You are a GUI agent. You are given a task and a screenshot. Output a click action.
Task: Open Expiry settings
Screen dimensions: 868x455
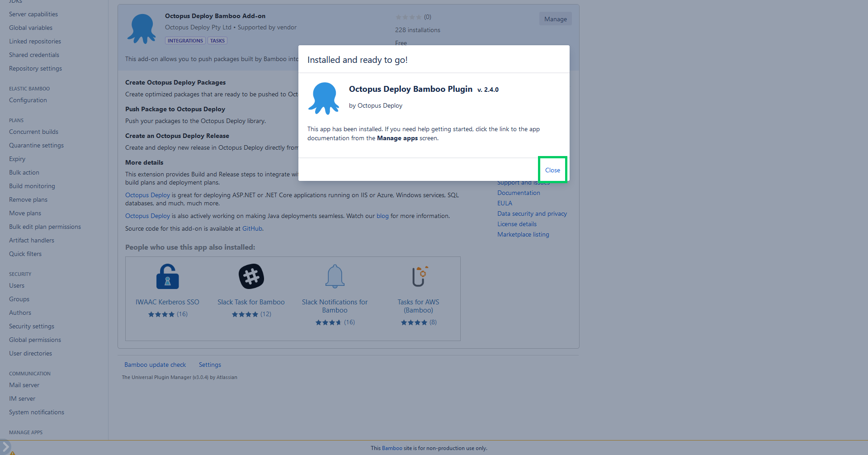(17, 159)
